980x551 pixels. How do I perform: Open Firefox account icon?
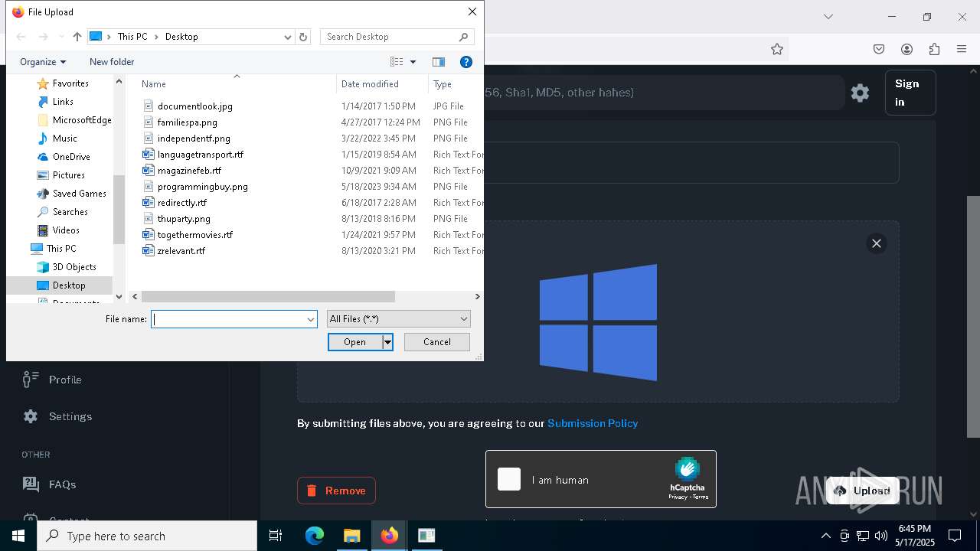tap(906, 49)
